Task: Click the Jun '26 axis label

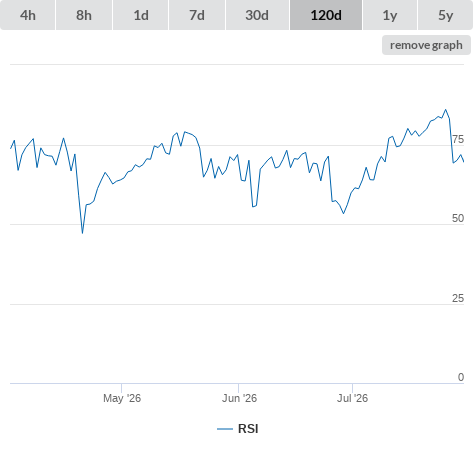Action: [x=239, y=398]
